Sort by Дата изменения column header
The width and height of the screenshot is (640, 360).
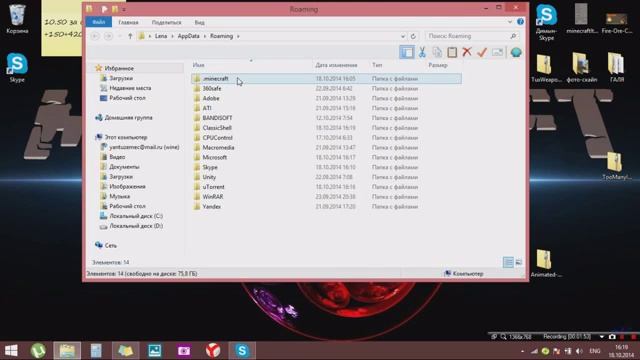(336, 65)
